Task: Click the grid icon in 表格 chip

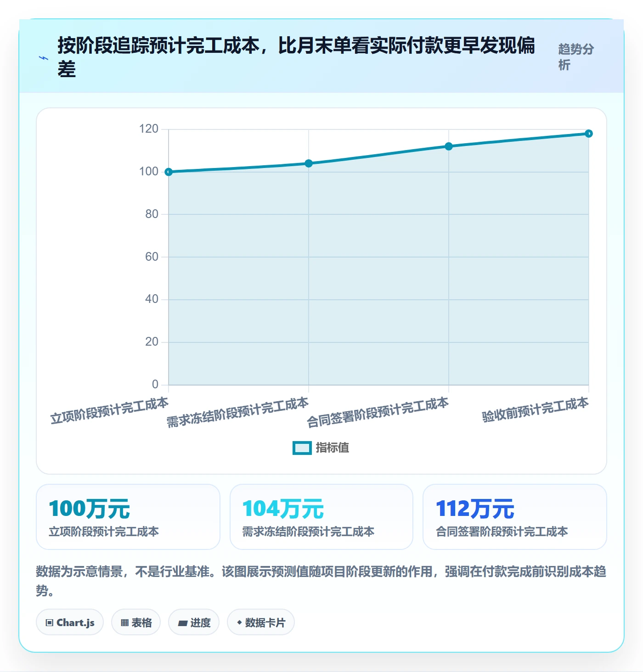Action: pos(124,623)
